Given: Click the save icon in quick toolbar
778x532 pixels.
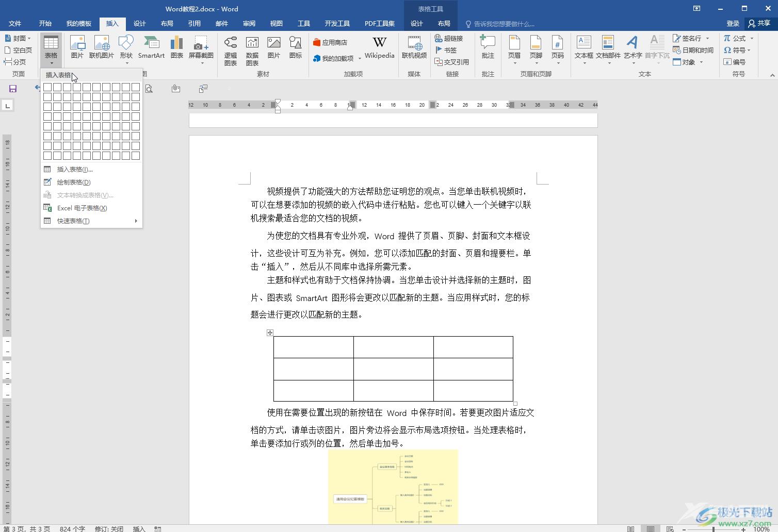Looking at the screenshot, I should 13,89.
